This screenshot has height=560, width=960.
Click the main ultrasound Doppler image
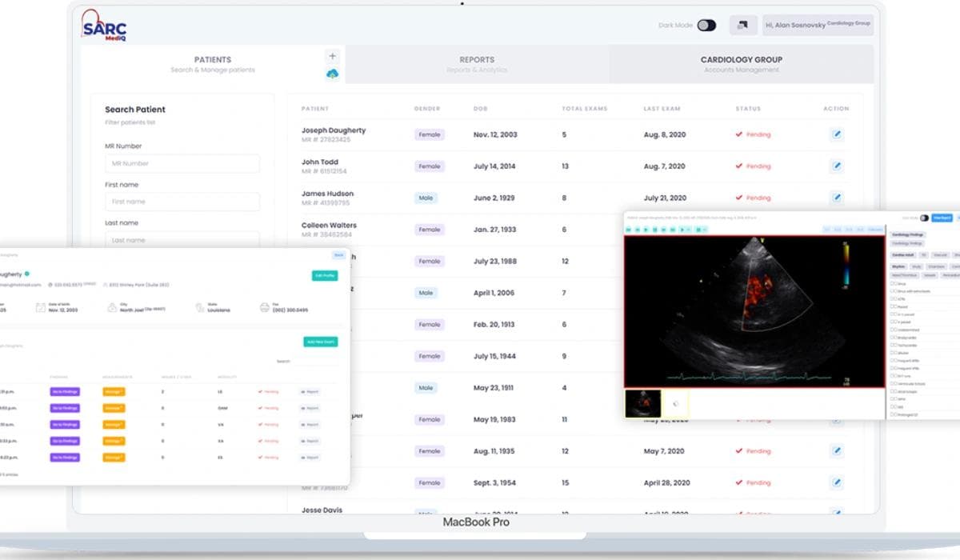754,311
